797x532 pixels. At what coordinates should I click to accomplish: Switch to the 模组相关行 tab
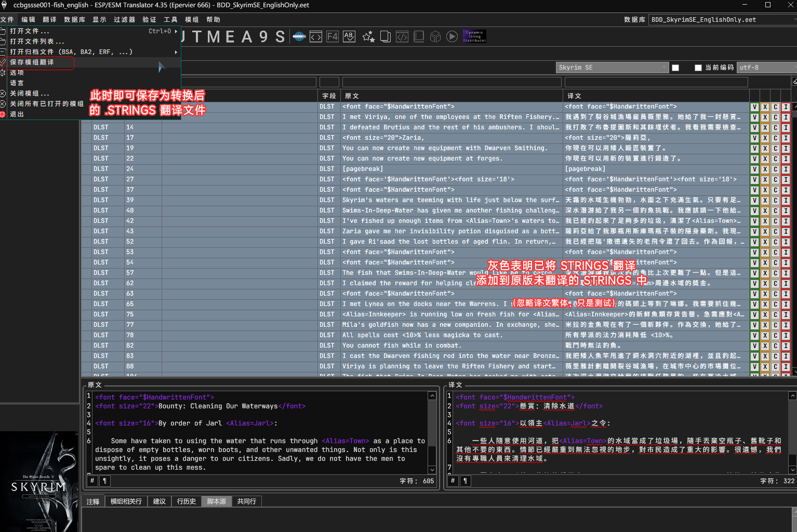[x=126, y=501]
